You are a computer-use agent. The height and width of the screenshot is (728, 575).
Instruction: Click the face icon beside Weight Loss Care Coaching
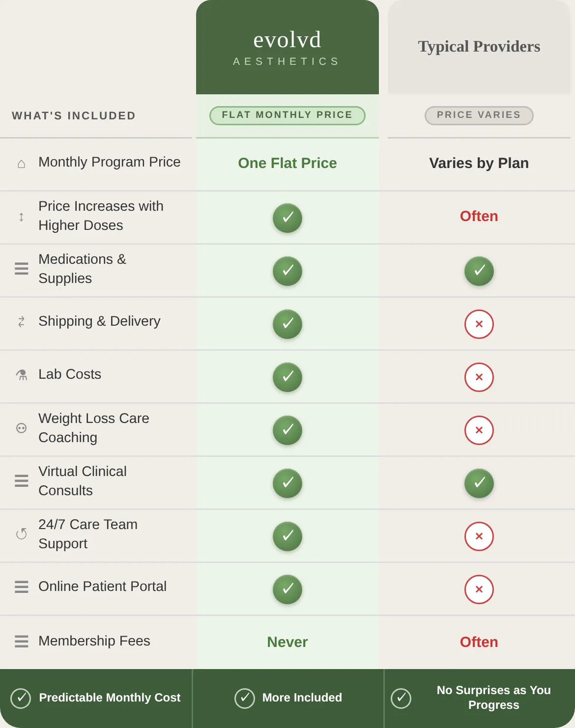point(21,428)
